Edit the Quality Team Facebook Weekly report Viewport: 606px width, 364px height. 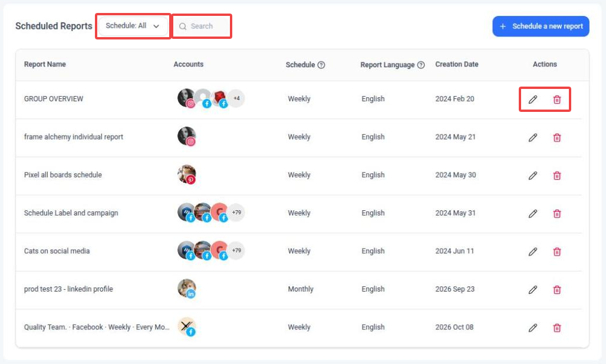tap(533, 327)
